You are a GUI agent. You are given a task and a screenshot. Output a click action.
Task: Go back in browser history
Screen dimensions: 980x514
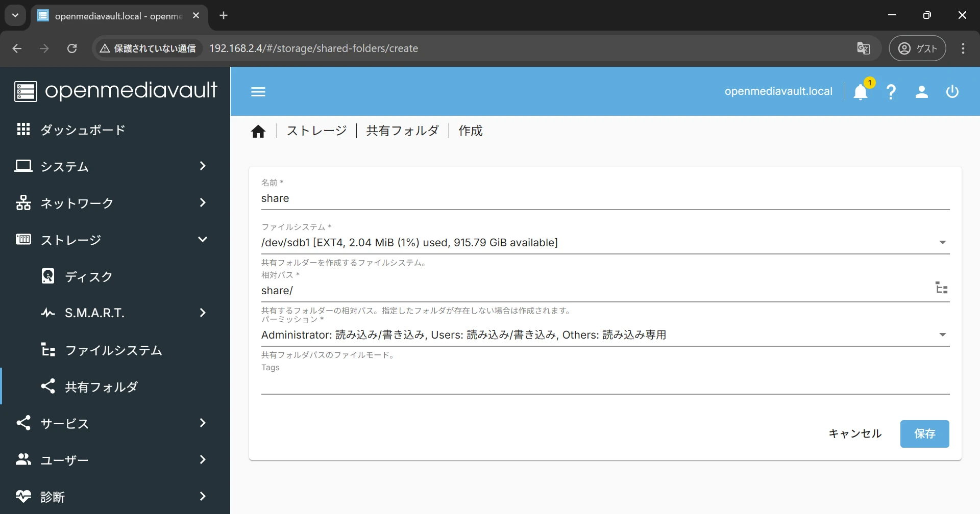point(17,48)
